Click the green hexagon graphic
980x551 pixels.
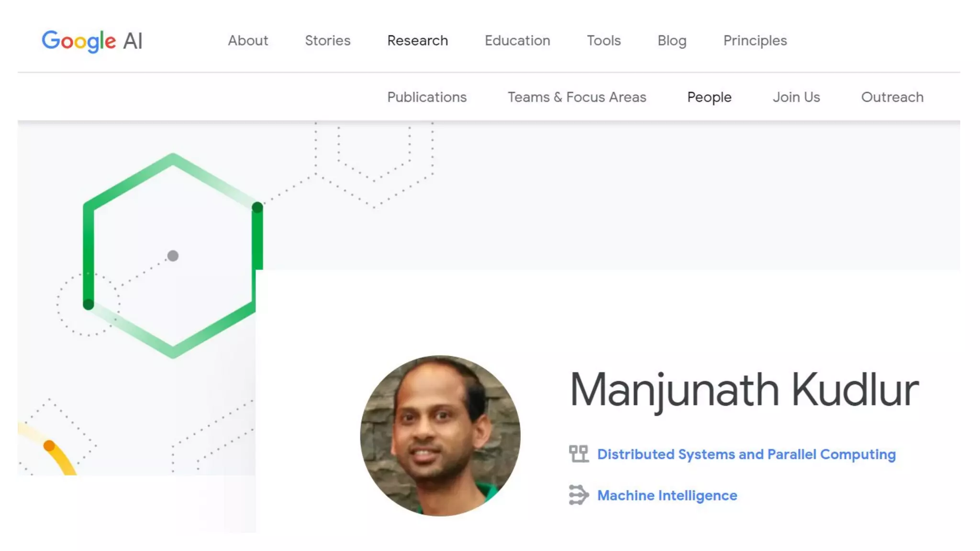tap(173, 255)
